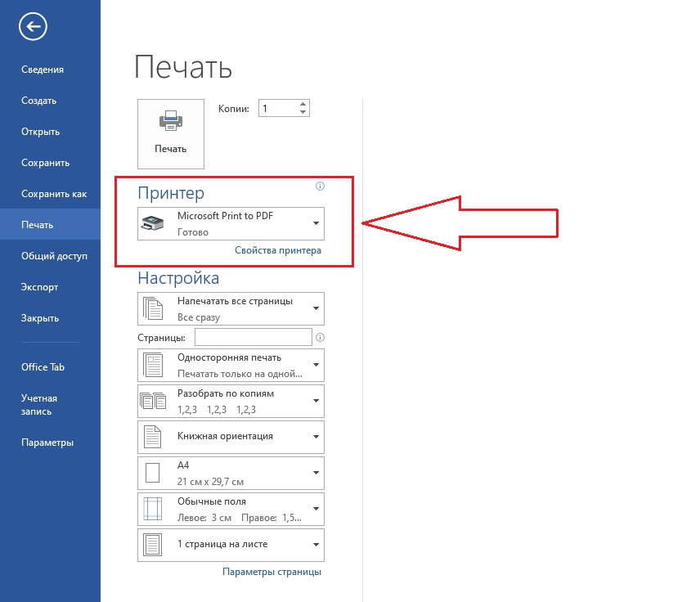Expand the Напечатать все страницы dropdown

[316, 308]
